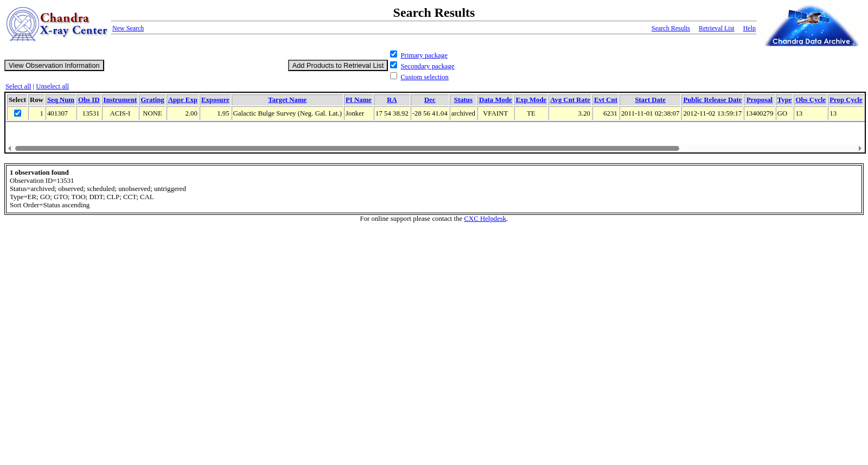Screen dimensions: 868x465
Task: Click the sequence number 401307 cell
Action: click(x=61, y=113)
